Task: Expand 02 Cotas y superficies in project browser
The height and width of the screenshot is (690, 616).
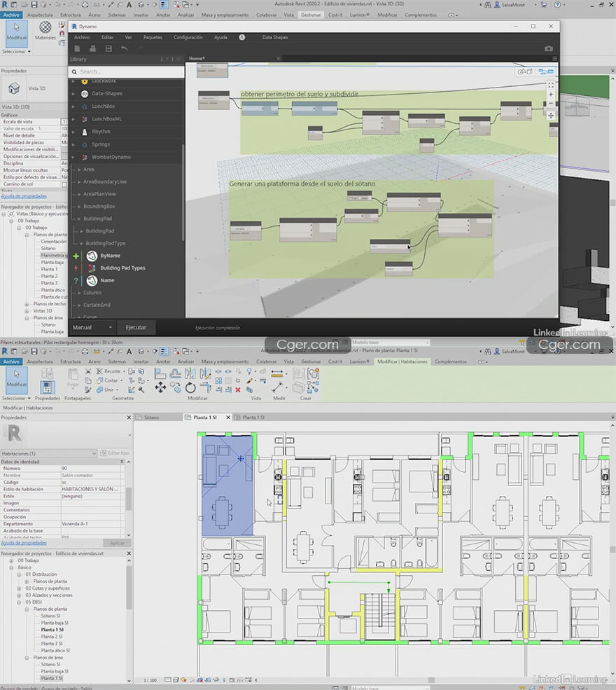Action: pos(19,588)
